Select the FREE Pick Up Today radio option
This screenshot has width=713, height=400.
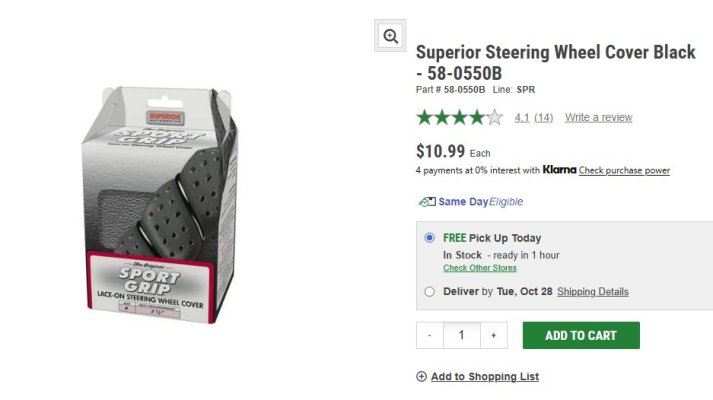429,238
